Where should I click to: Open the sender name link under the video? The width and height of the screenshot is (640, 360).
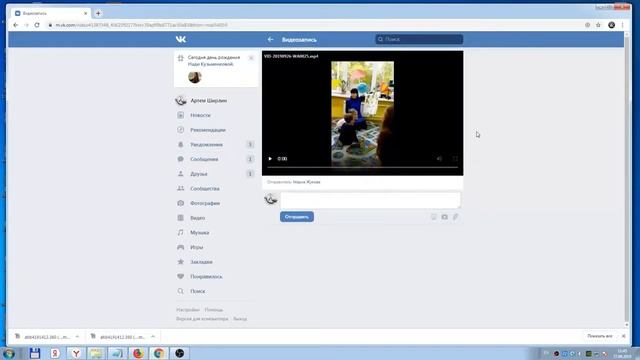[307, 182]
